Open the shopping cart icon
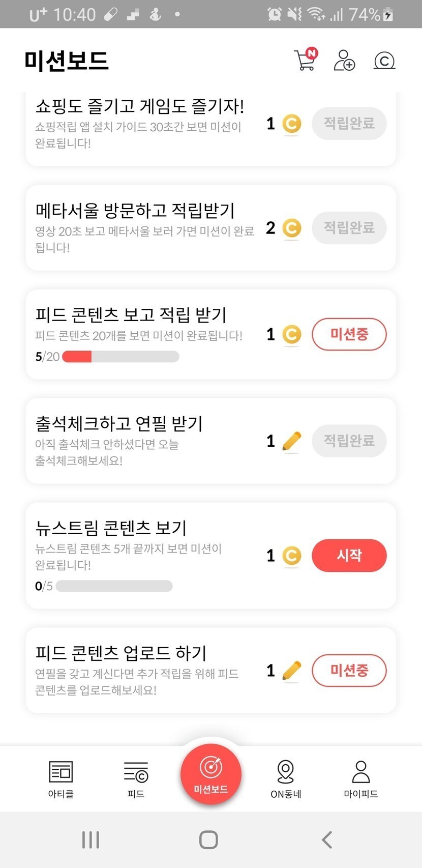Image resolution: width=422 pixels, height=868 pixels. click(305, 60)
